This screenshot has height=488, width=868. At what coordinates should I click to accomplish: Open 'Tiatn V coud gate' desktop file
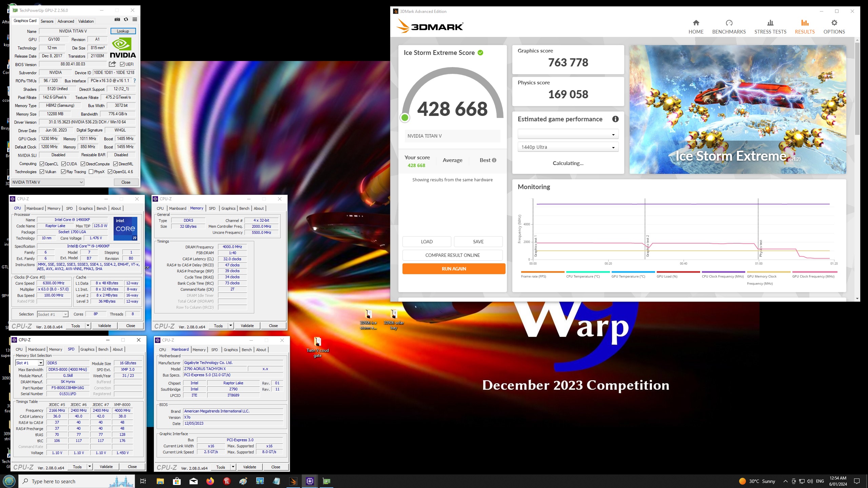pyautogui.click(x=317, y=347)
